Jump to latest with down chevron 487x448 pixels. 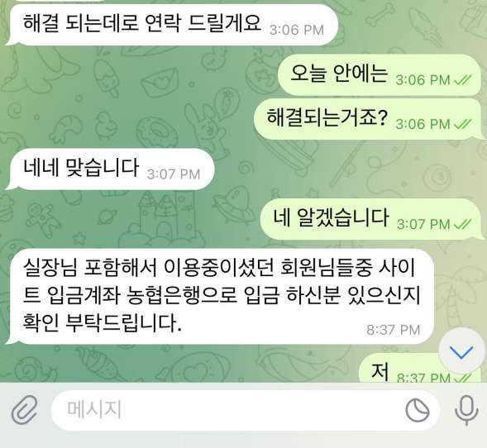pyautogui.click(x=461, y=350)
